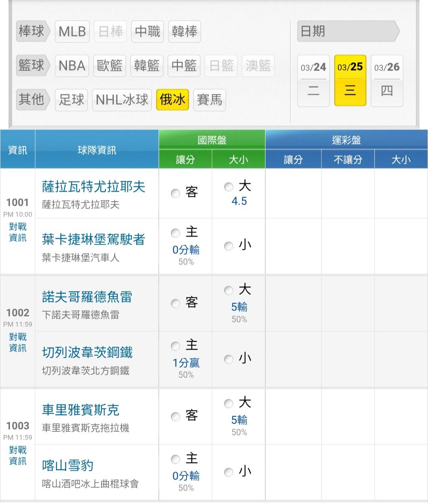
Task: Open 對戰資訊 link for game 1001
Action: (18, 232)
